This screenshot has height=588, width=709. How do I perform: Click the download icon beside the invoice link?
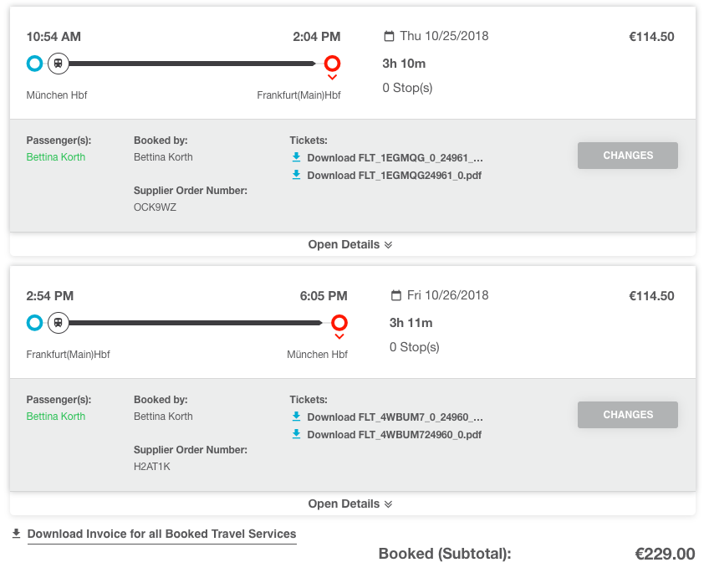point(16,534)
